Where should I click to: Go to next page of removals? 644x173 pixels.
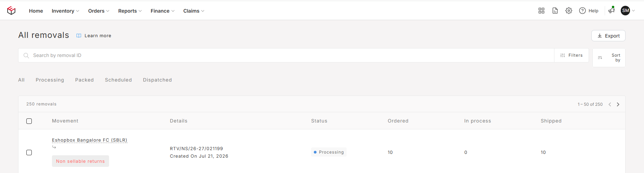618,104
